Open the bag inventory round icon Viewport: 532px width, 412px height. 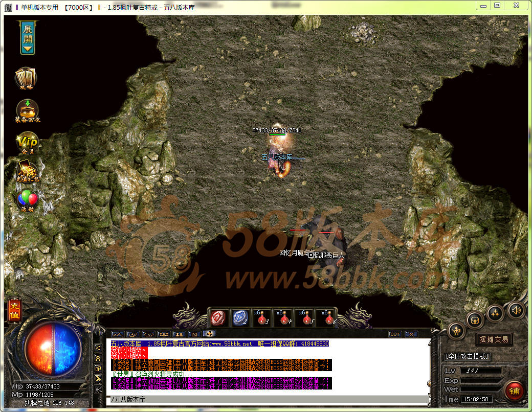pyautogui.click(x=475, y=320)
